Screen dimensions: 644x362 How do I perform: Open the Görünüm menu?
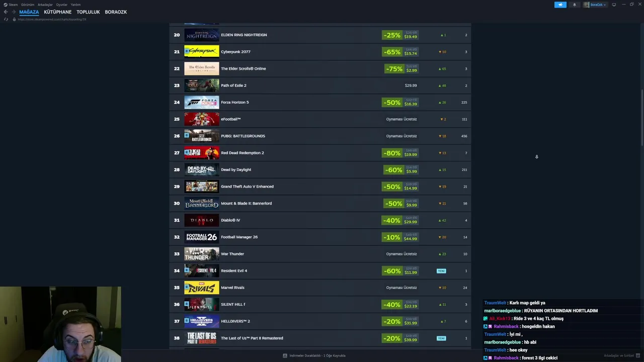pos(28,5)
